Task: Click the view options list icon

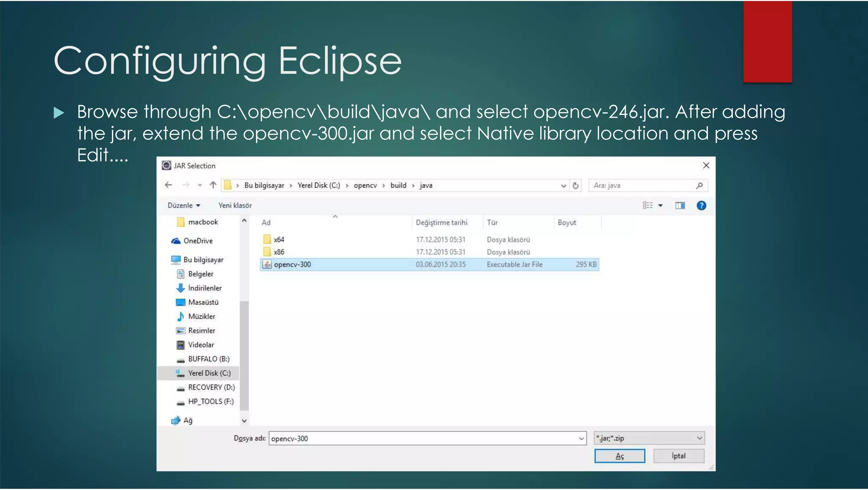Action: pyautogui.click(x=648, y=205)
